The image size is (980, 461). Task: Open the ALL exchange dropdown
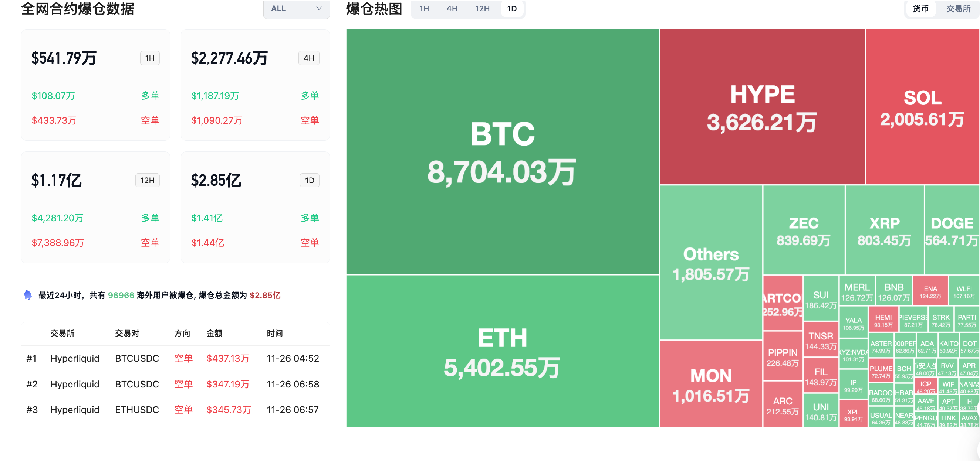296,9
